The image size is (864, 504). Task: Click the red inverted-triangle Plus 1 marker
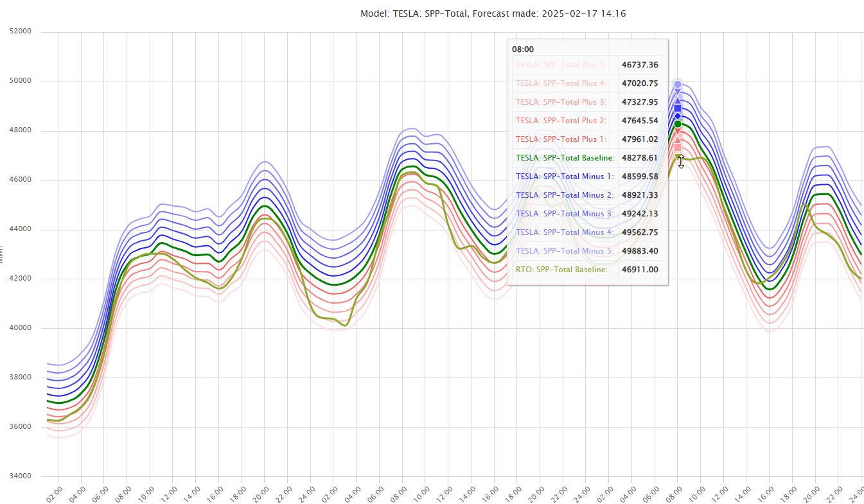point(678,132)
